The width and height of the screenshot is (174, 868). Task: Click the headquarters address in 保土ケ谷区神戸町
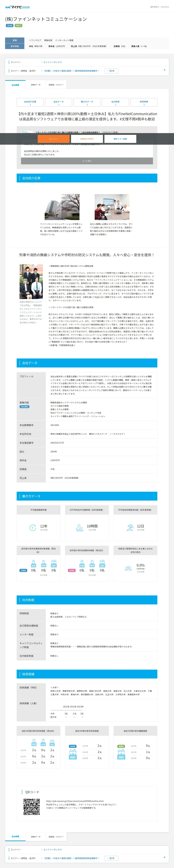pyautogui.click(x=87, y=434)
